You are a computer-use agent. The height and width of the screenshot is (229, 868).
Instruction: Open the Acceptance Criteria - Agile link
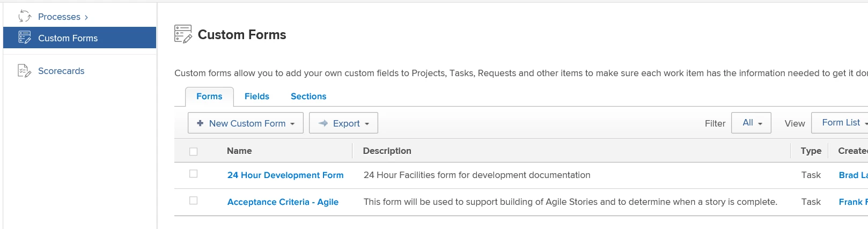pyautogui.click(x=283, y=202)
